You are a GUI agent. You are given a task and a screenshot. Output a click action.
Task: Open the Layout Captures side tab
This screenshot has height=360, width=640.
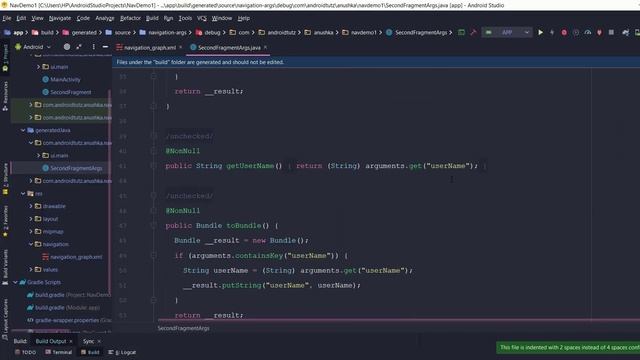(x=5, y=319)
